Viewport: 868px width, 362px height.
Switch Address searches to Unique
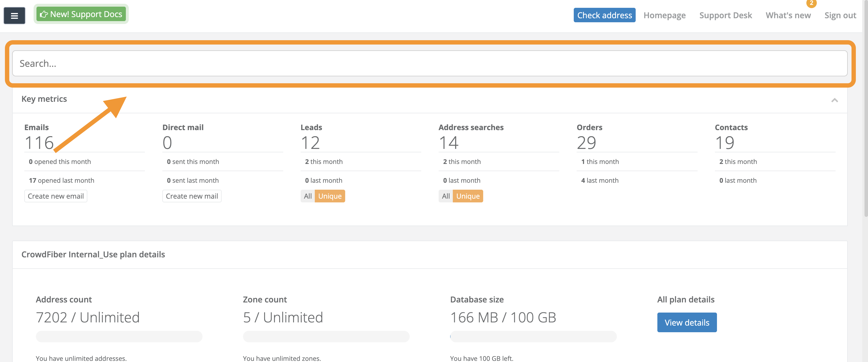click(x=468, y=196)
